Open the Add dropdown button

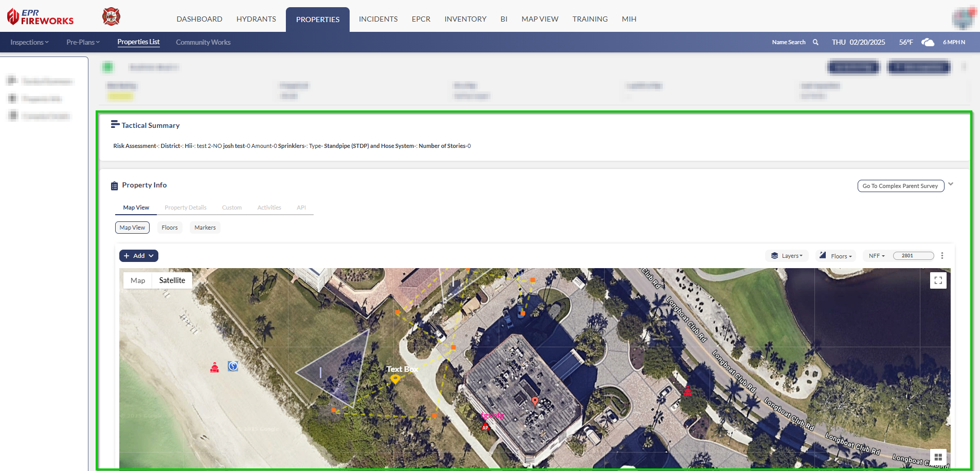[138, 256]
